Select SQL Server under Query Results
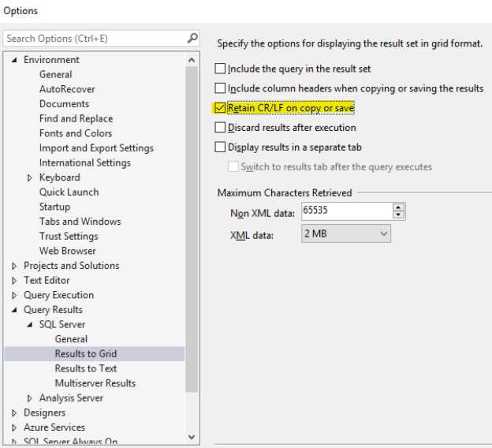492x448 pixels. pos(62,324)
